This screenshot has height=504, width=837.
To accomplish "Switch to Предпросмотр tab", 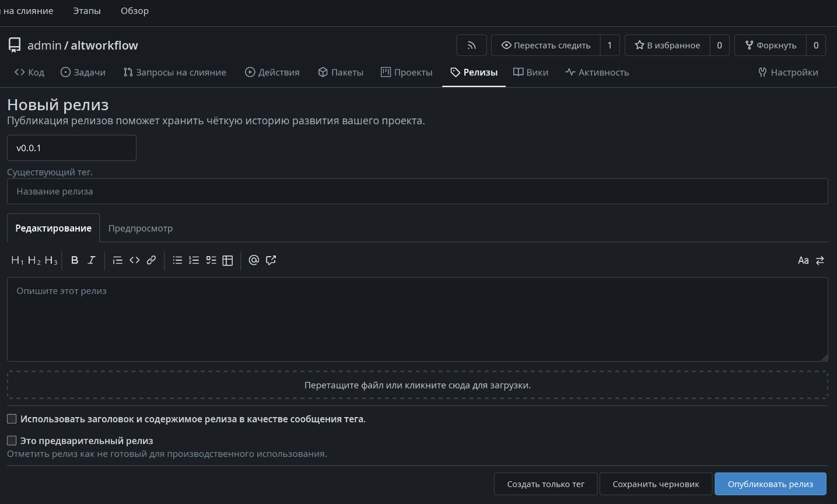I will coord(141,228).
